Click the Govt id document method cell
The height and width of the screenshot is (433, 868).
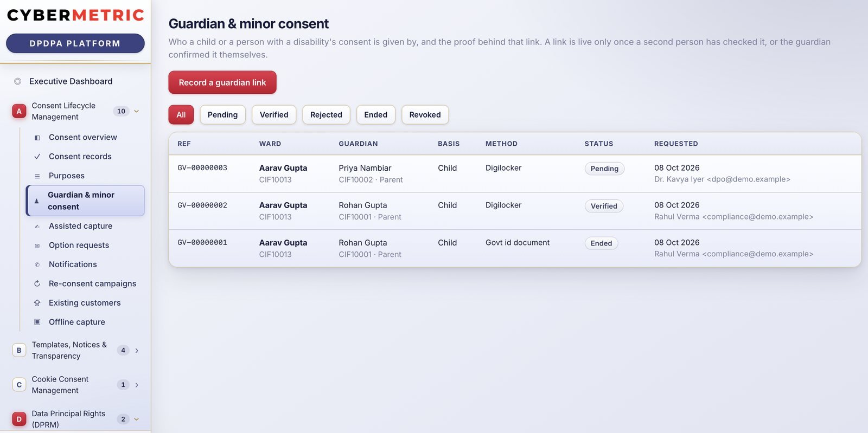(518, 243)
